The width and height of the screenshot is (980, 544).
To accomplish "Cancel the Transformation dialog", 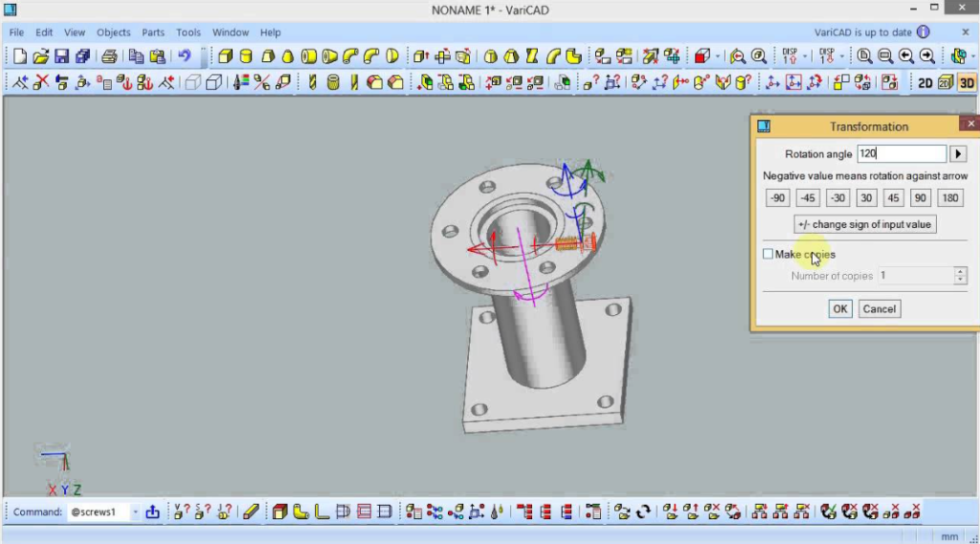I will [879, 309].
